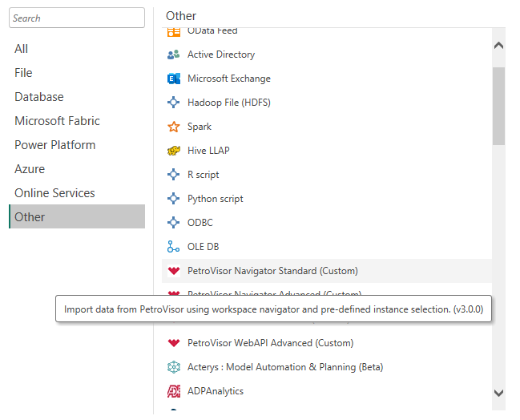
Task: Switch to Microsoft Fabric category
Action: coord(57,121)
